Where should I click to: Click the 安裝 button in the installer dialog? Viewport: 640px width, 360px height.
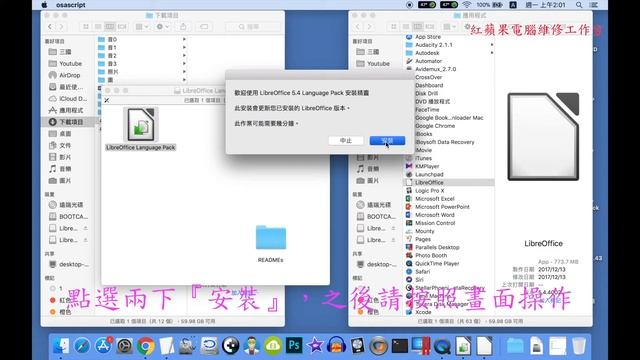coord(387,140)
